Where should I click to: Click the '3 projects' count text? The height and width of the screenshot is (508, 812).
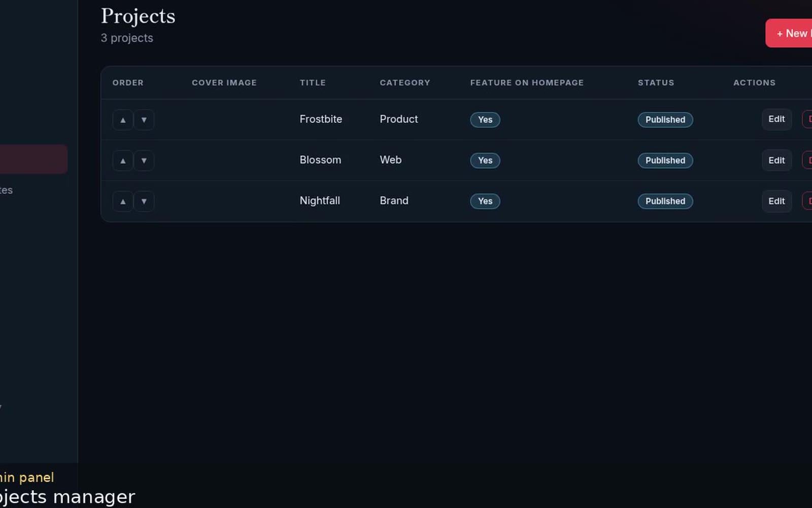click(x=127, y=38)
